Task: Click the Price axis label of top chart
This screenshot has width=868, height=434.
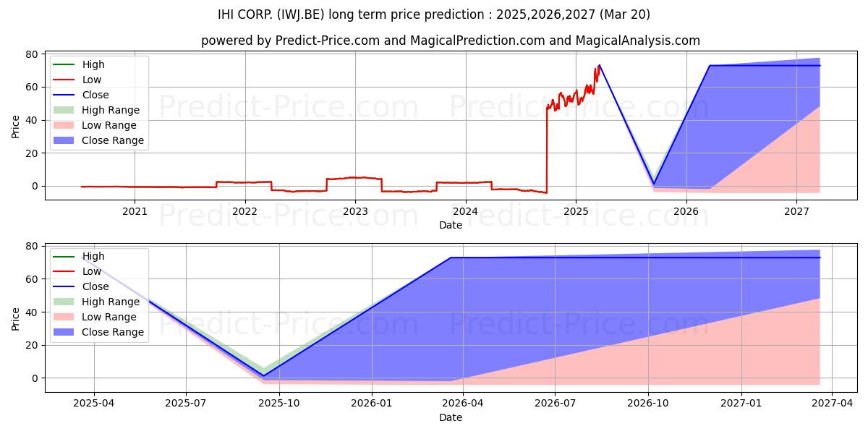Action: tap(16, 126)
